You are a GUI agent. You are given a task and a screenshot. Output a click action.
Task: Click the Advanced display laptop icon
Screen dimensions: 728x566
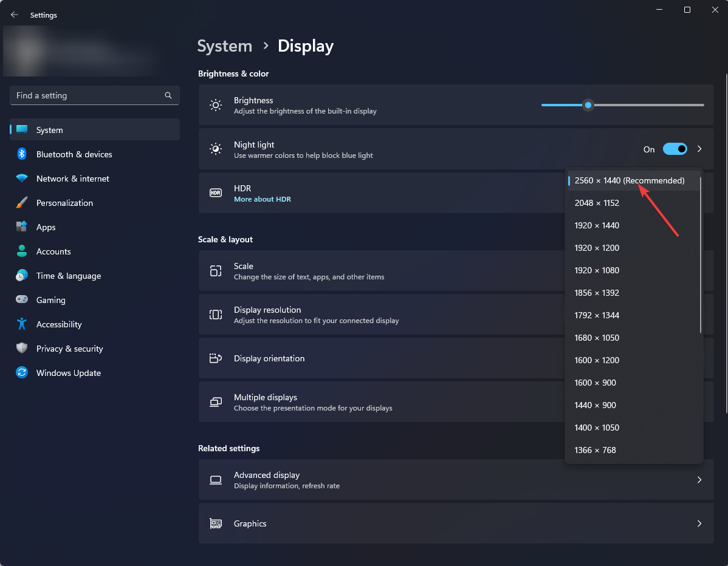pyautogui.click(x=216, y=480)
